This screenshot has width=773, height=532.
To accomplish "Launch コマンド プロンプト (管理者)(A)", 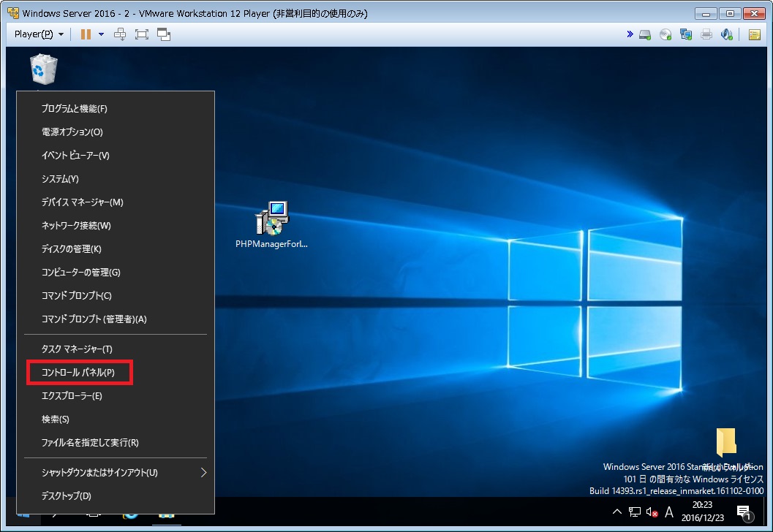I will [x=116, y=319].
